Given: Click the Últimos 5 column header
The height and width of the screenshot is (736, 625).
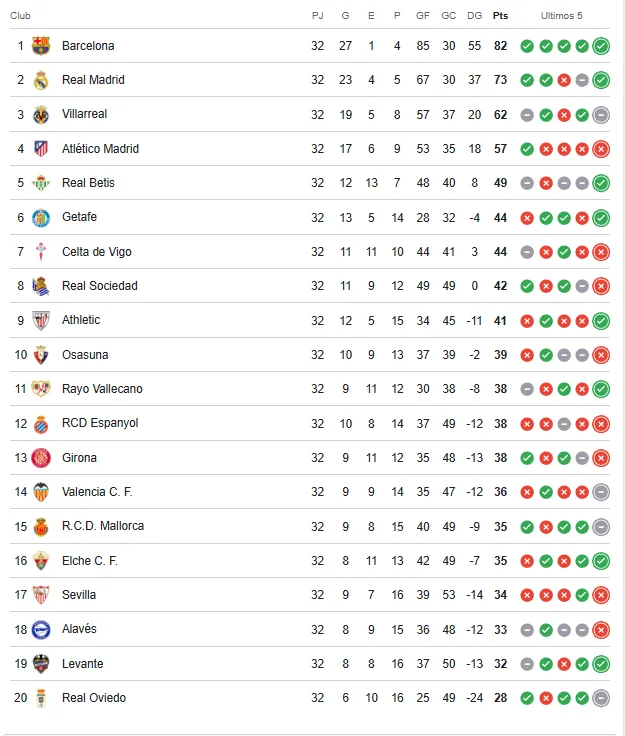Looking at the screenshot, I should [x=561, y=16].
